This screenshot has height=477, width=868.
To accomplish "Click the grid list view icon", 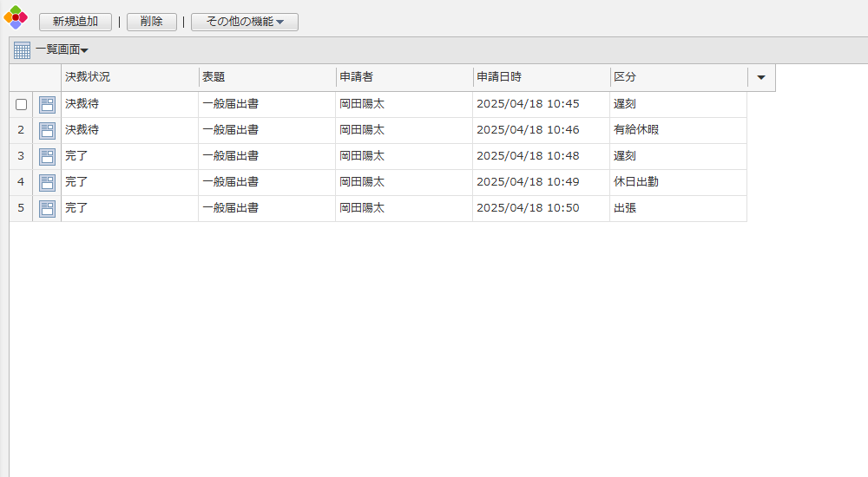I will coord(22,50).
